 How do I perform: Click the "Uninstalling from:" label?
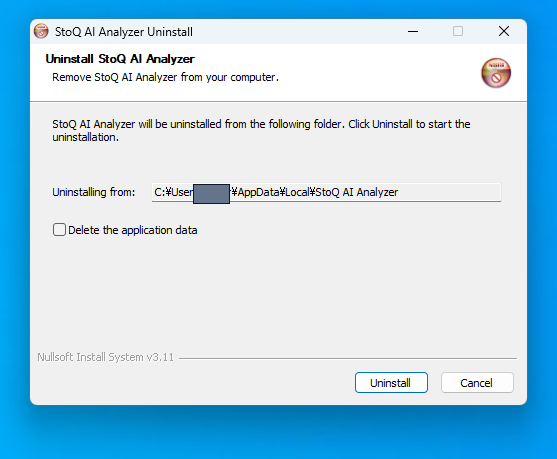pyautogui.click(x=94, y=192)
